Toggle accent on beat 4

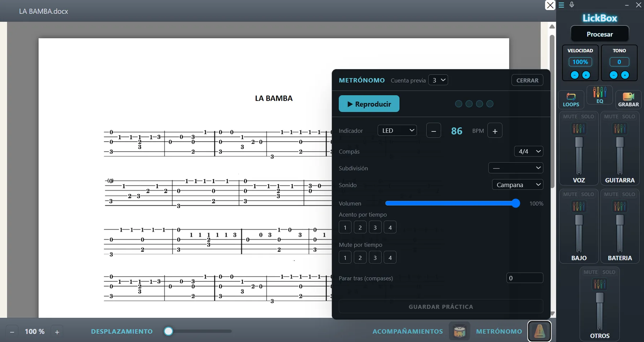(390, 228)
